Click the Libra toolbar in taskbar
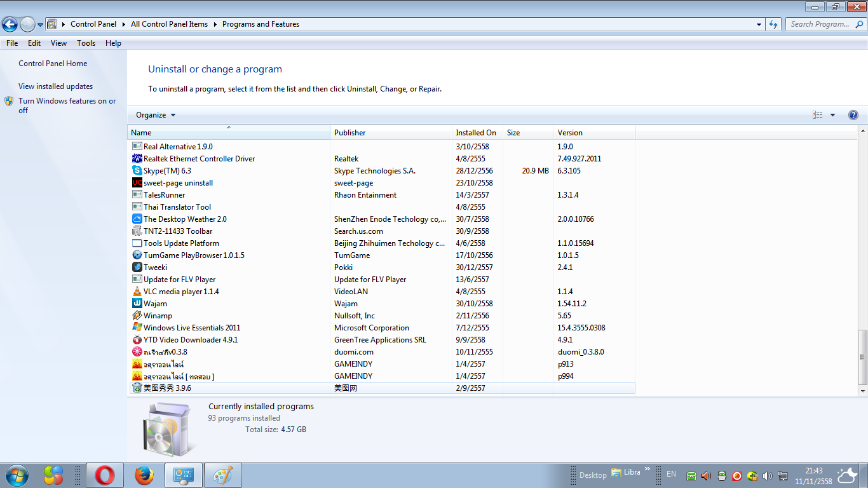868x488 pixels. [x=626, y=473]
